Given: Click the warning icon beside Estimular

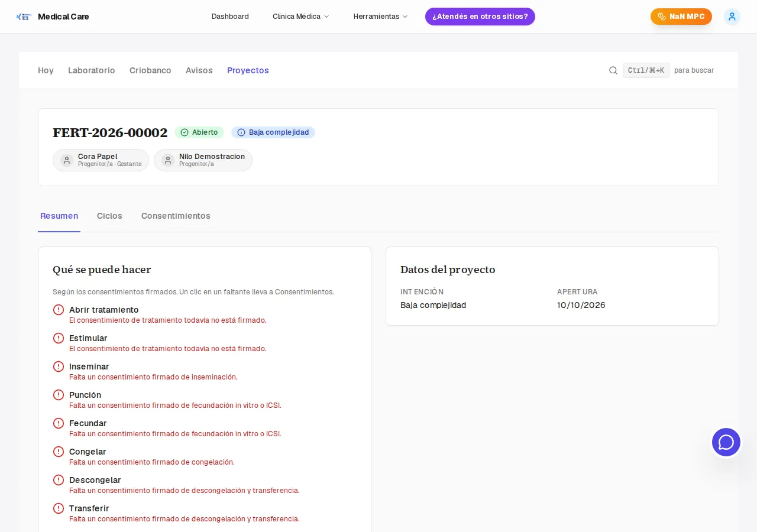Looking at the screenshot, I should [x=59, y=338].
